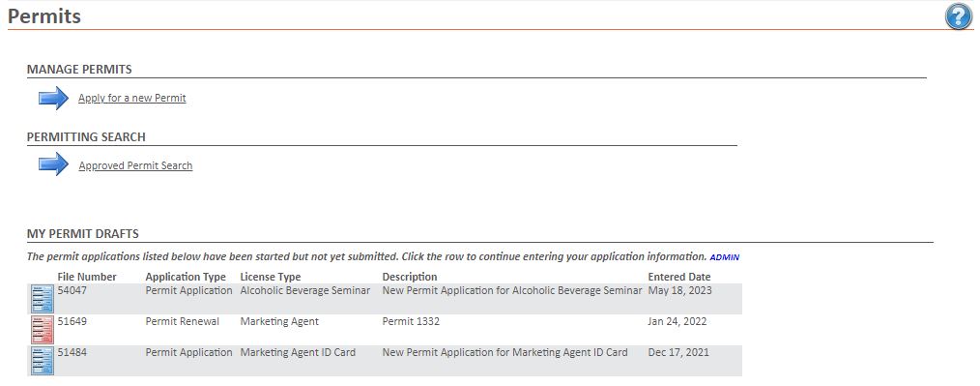
Task: Click Marketing Agent ID Card license type cell
Action: (x=298, y=352)
